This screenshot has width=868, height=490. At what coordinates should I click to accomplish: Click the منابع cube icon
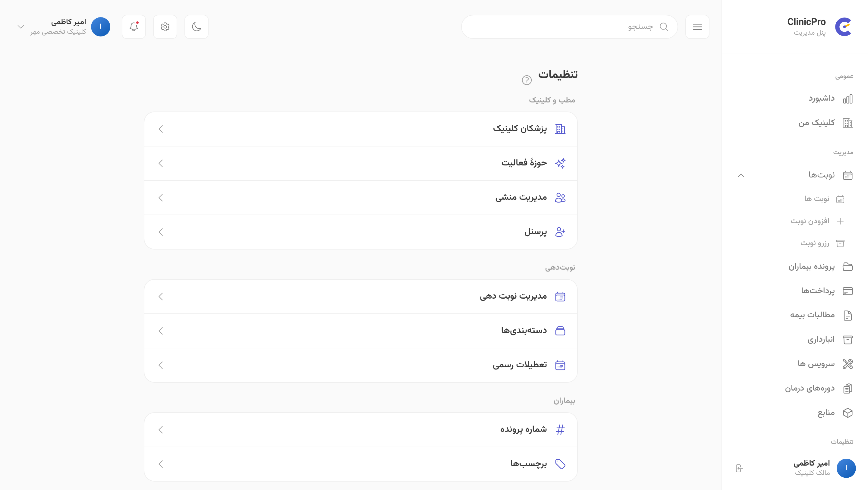(x=848, y=413)
